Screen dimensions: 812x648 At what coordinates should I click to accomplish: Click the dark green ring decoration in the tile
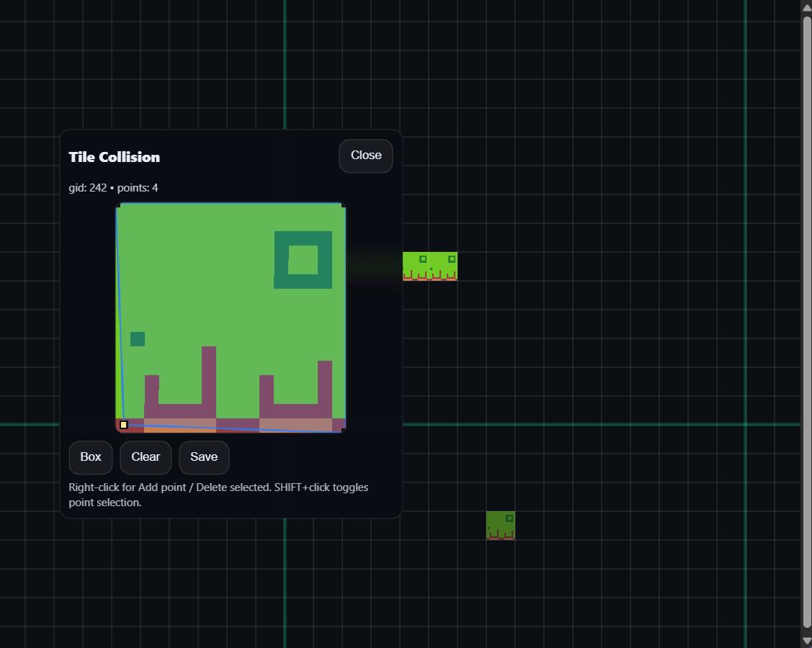coord(303,259)
